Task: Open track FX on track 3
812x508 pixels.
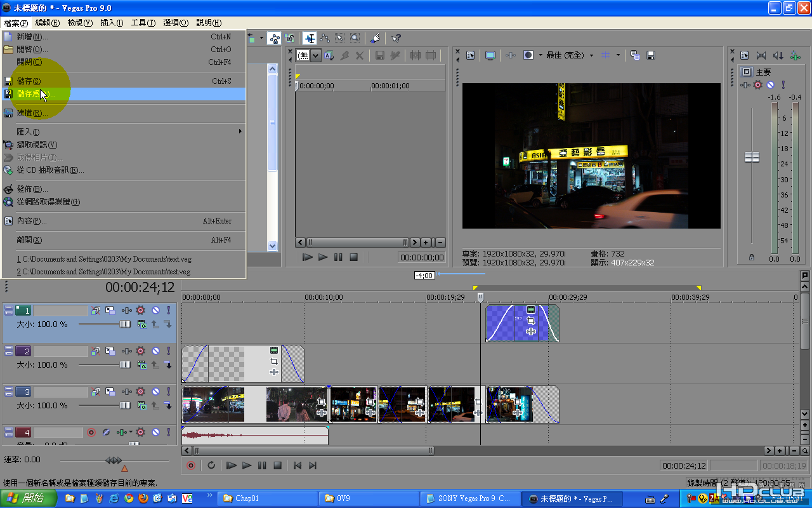Action: pyautogui.click(x=141, y=392)
